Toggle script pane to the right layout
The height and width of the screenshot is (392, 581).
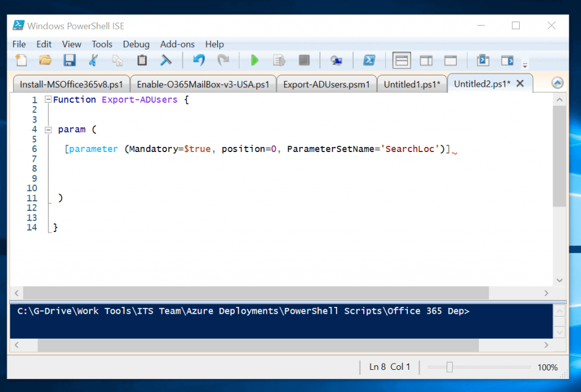pyautogui.click(x=426, y=60)
